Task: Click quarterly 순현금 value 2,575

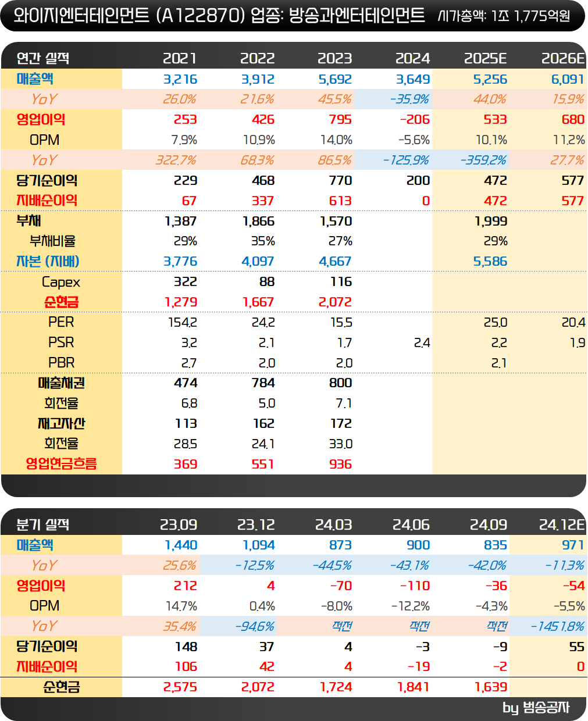Action: click(x=180, y=687)
